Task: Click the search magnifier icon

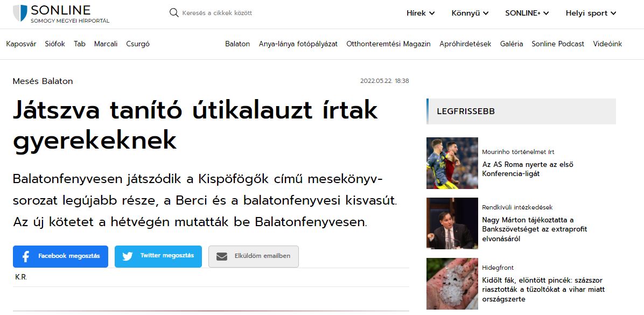Action: (174, 13)
